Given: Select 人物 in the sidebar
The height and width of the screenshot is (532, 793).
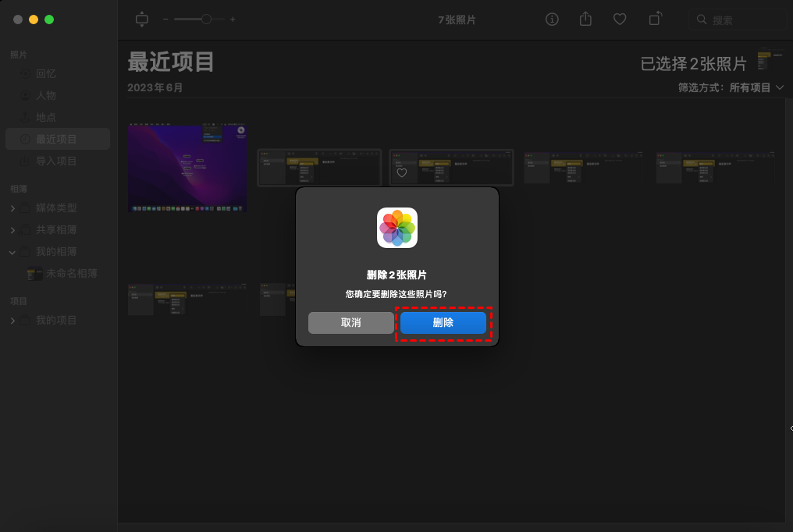Looking at the screenshot, I should (58, 95).
